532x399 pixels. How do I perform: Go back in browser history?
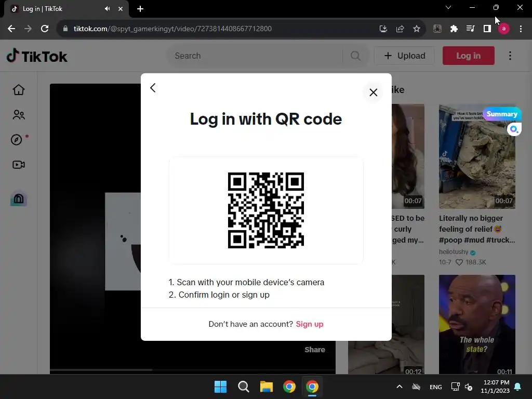(11, 29)
